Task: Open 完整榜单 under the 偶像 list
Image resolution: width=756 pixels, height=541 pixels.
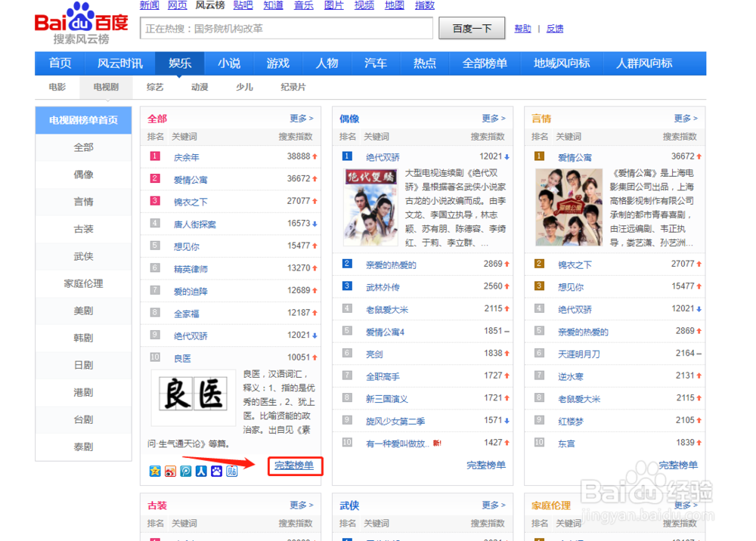Action: pyautogui.click(x=486, y=465)
